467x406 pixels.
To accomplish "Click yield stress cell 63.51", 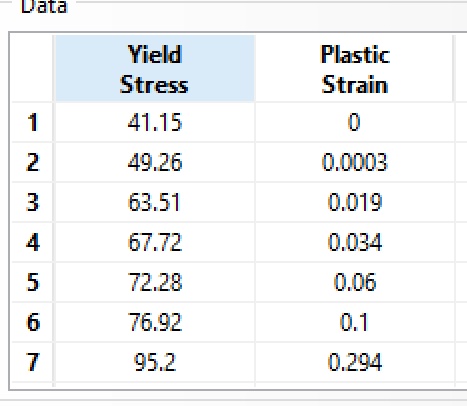I will pyautogui.click(x=155, y=202).
